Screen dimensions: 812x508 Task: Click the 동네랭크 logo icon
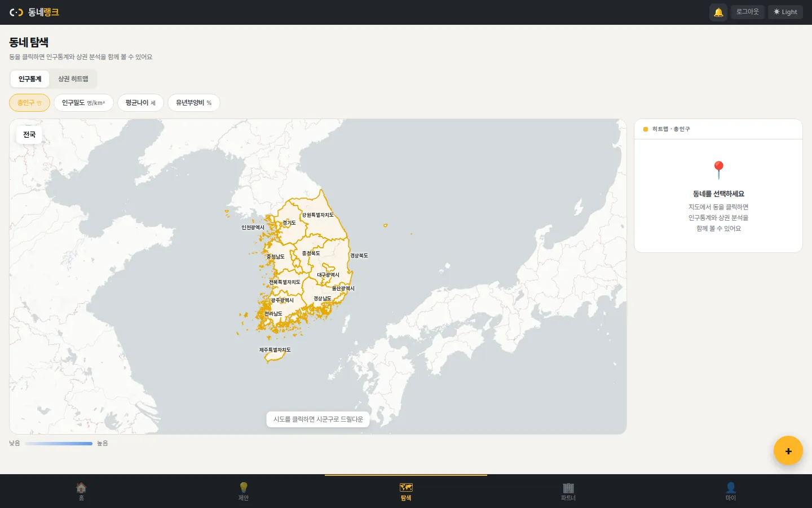point(16,12)
